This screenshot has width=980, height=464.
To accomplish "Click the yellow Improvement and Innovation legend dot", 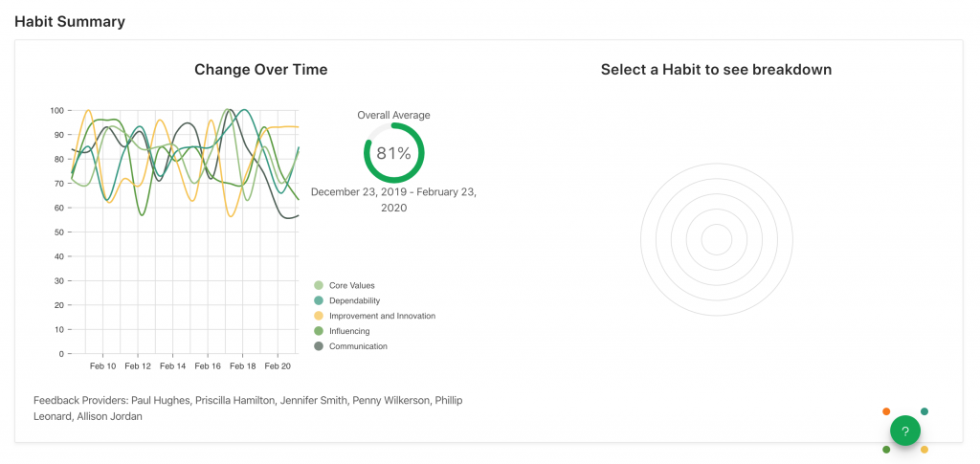I will tap(319, 316).
